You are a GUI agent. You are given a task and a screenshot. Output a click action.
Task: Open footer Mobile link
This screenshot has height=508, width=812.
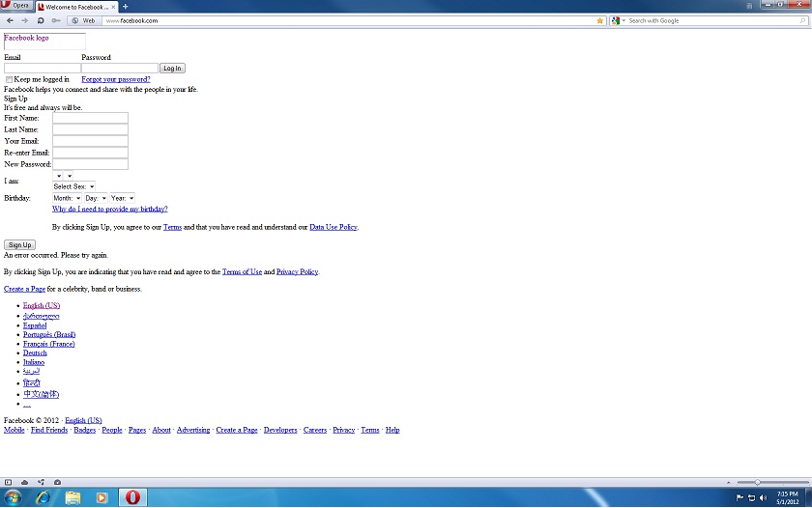[14, 430]
